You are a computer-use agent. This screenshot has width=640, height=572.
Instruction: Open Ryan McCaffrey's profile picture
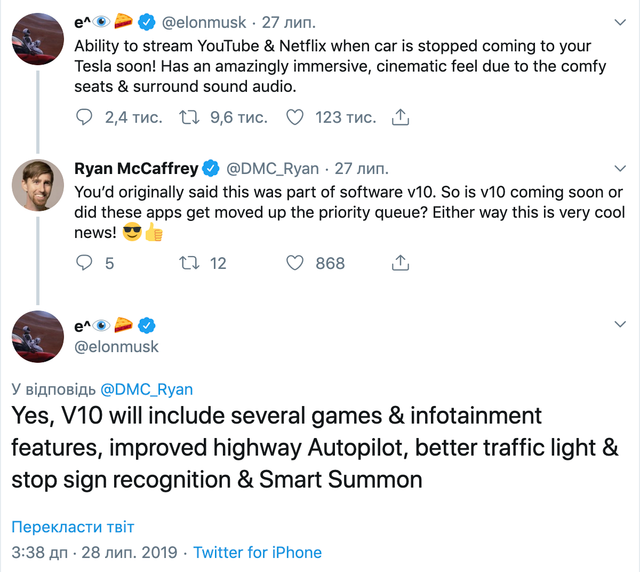click(x=39, y=185)
